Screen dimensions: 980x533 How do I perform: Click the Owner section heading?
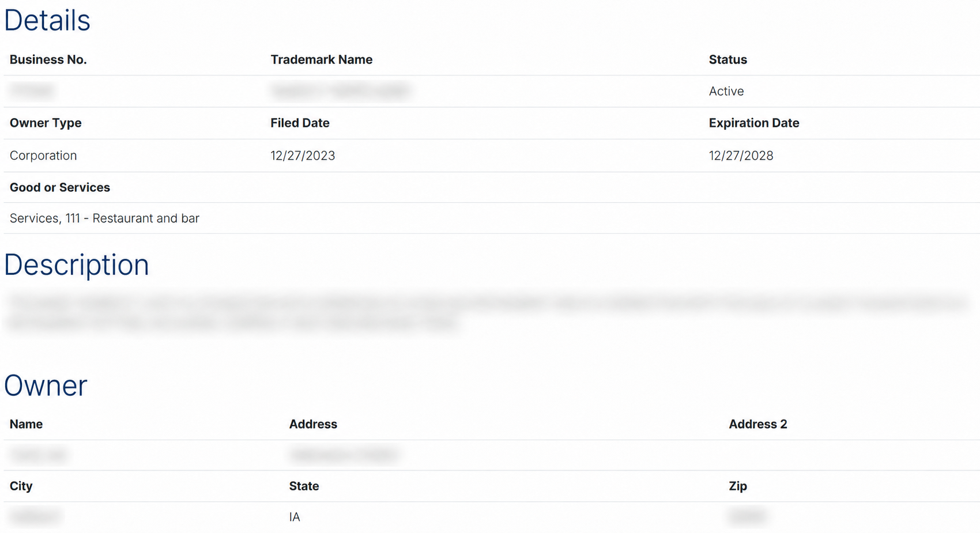(x=46, y=386)
